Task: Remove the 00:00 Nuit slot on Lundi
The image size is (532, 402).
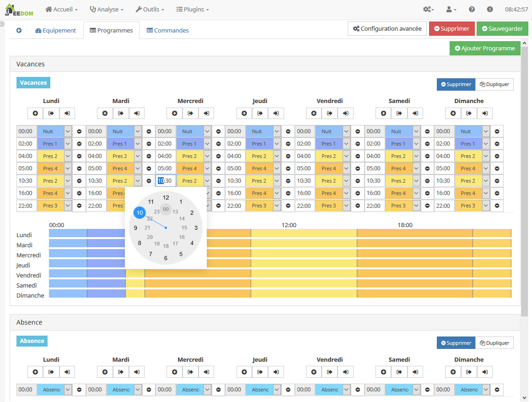Action: (79, 131)
